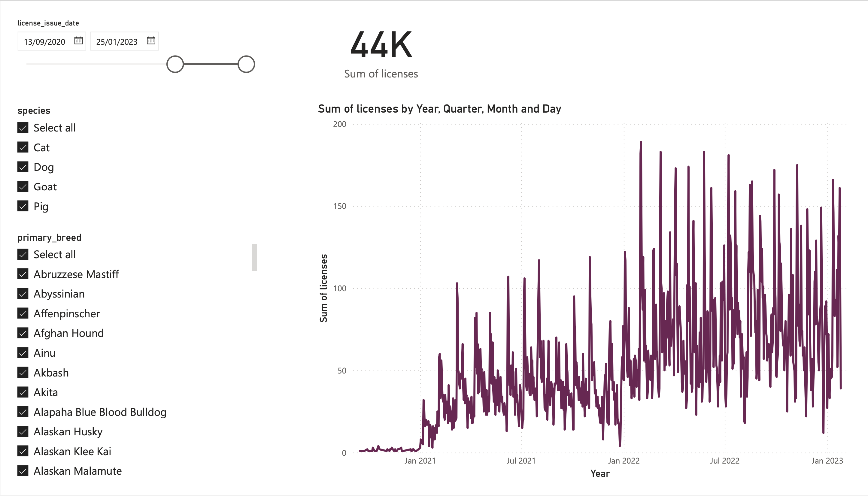This screenshot has height=496, width=868.
Task: Deselect the Afghan Hound breed
Action: tap(23, 333)
